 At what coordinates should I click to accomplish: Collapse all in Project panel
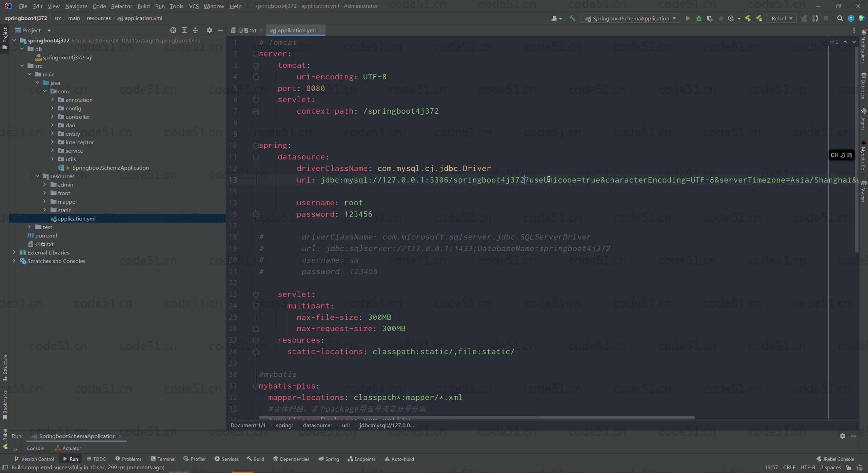click(x=195, y=30)
